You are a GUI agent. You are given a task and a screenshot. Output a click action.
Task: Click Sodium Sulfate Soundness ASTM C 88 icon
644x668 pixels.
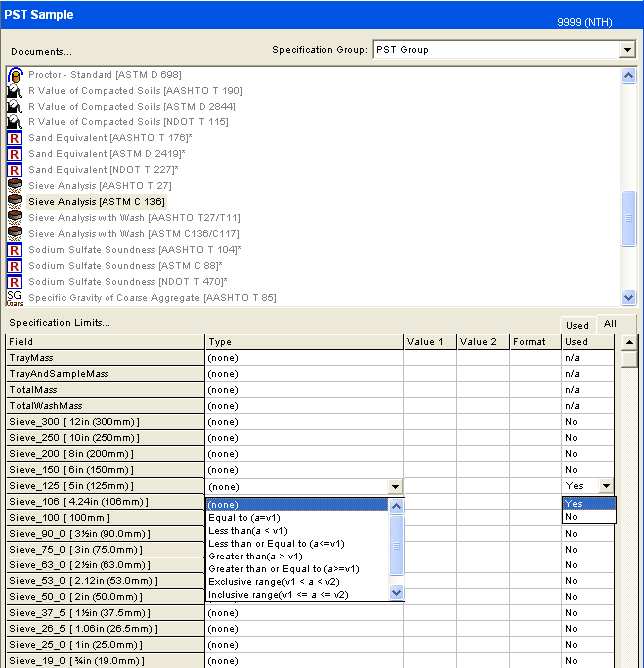tap(15, 266)
